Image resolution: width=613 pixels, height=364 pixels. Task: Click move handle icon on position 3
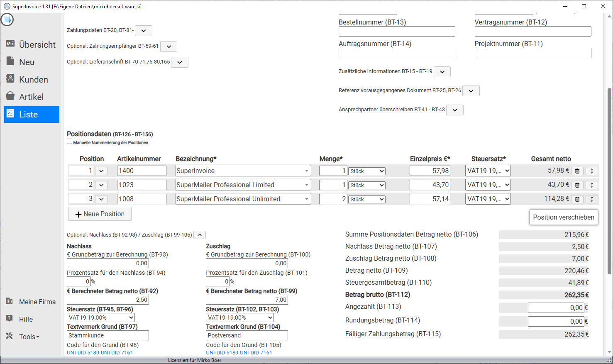pos(592,199)
